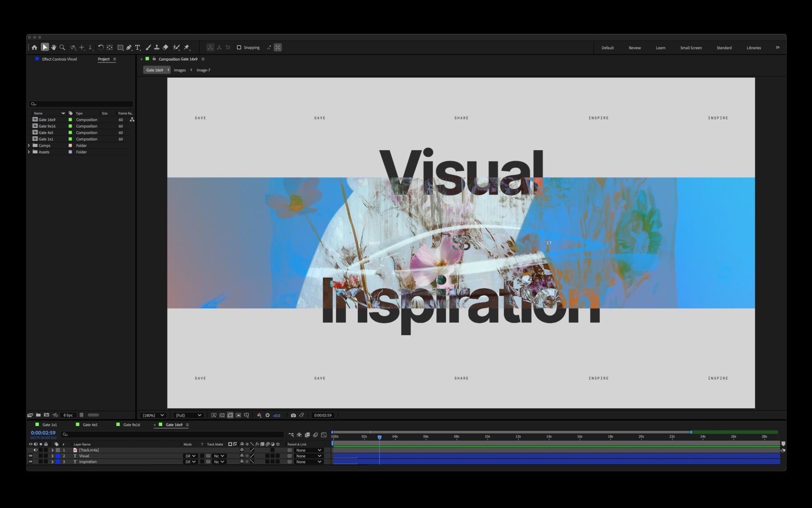This screenshot has height=508, width=812.
Task: Select the Puppet Pin tool
Action: point(187,47)
